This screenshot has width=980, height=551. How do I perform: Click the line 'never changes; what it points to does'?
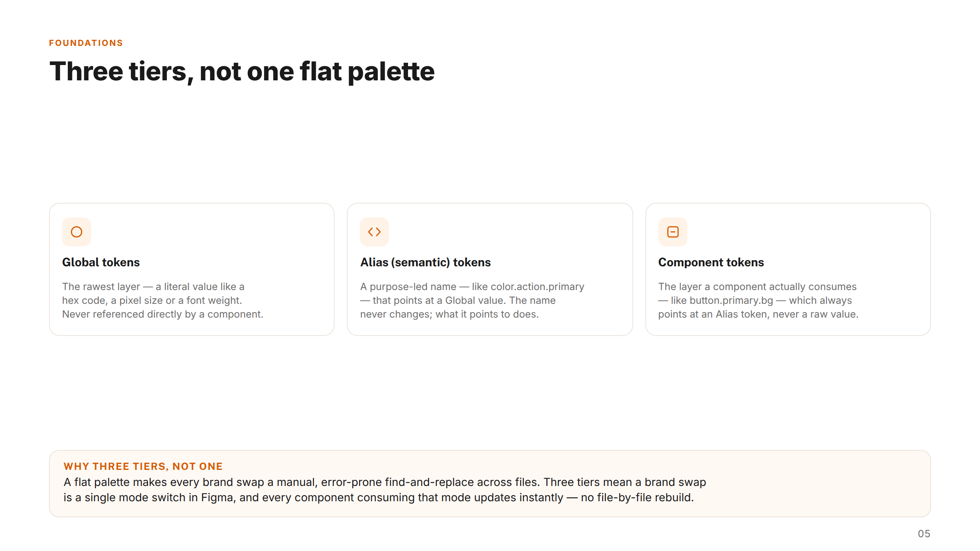pos(449,314)
